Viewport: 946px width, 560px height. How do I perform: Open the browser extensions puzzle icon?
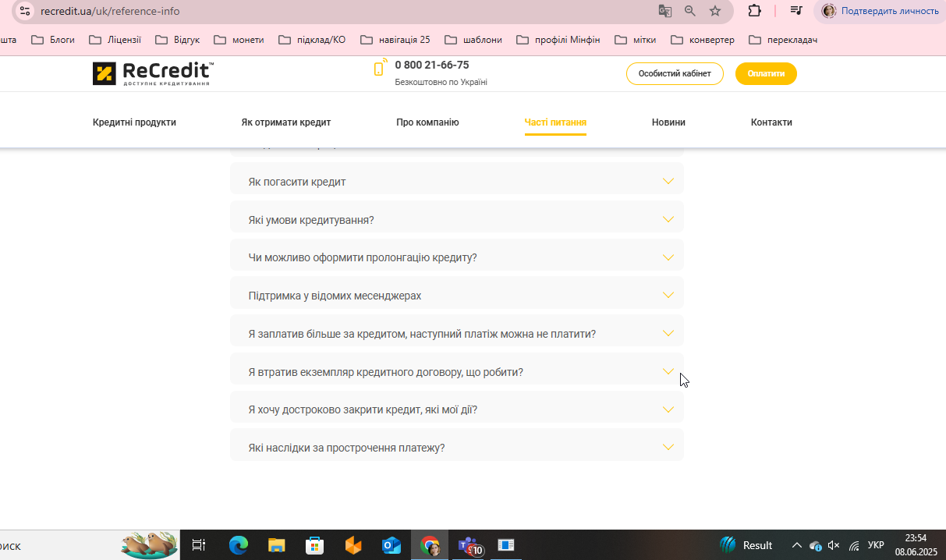pyautogui.click(x=754, y=11)
